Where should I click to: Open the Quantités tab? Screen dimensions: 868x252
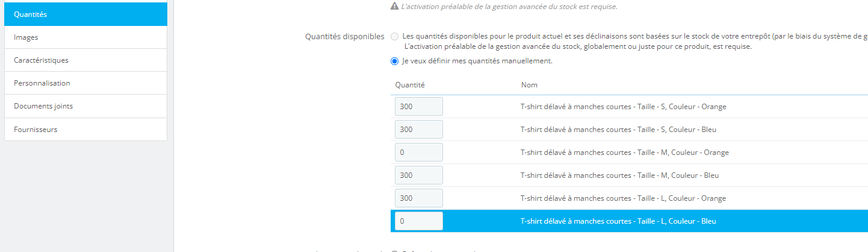pyautogui.click(x=85, y=14)
